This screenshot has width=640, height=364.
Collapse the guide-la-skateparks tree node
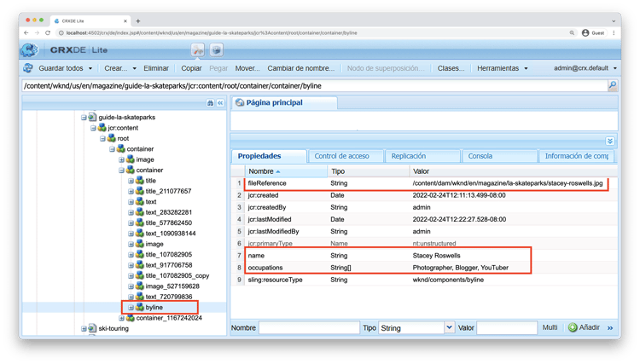click(84, 118)
